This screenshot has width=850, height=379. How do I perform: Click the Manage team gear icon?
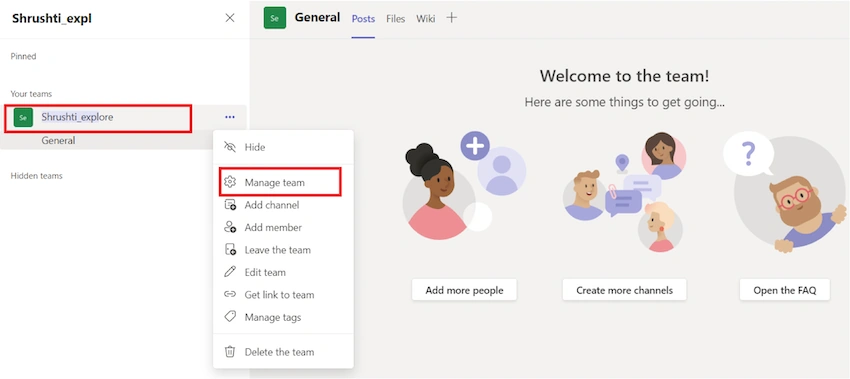point(230,182)
